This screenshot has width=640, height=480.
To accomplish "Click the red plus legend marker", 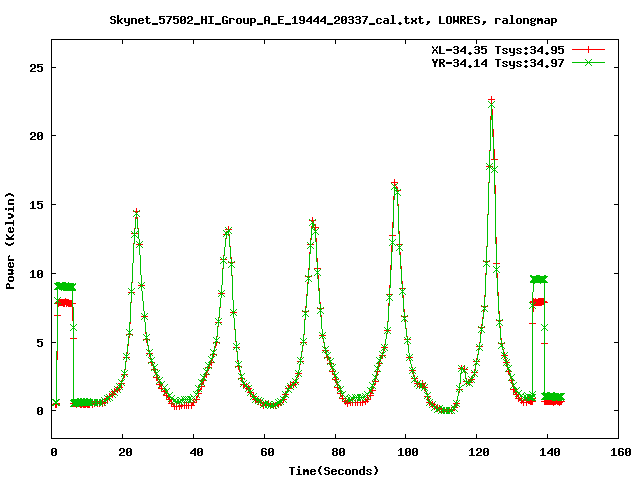I will (588, 50).
